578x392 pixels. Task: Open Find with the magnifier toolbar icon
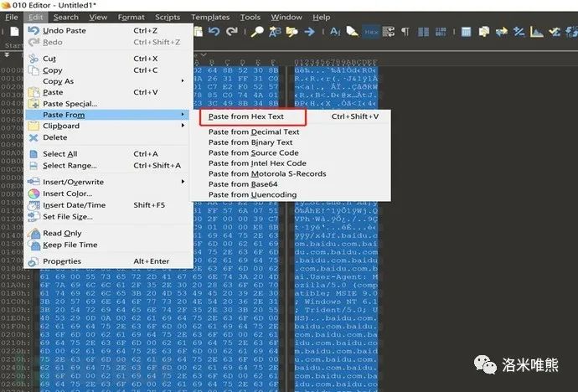(257, 32)
